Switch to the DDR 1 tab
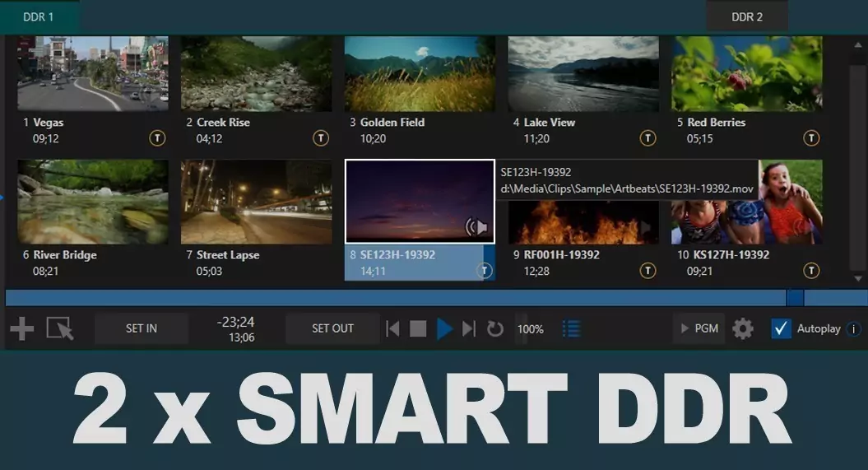Image resolution: width=868 pixels, height=470 pixels. 39,17
